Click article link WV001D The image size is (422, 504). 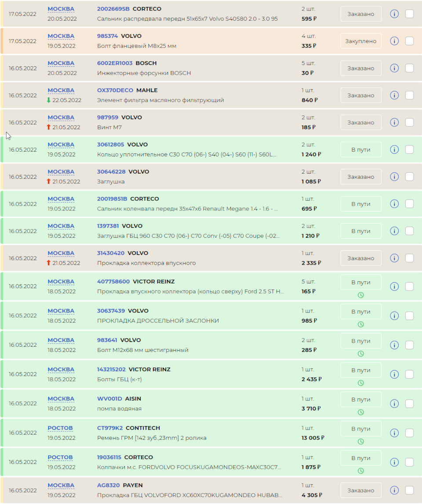pyautogui.click(x=109, y=399)
